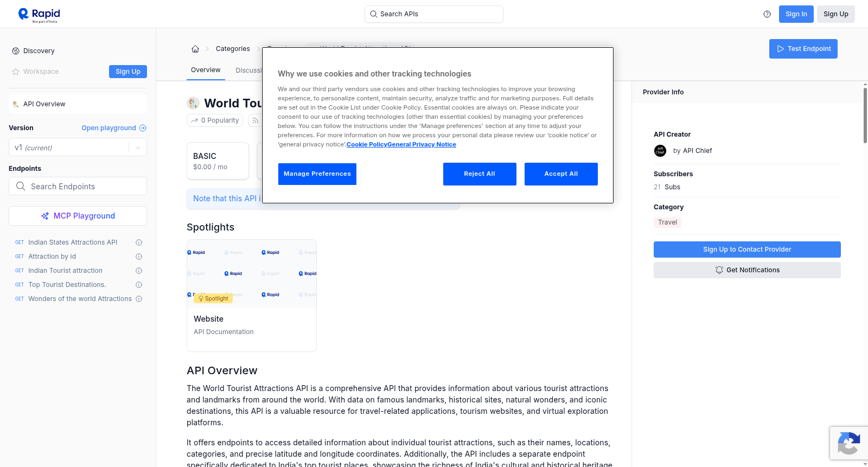Select Wonders of the world Attractions endpoint
The image size is (868, 467).
click(x=80, y=299)
